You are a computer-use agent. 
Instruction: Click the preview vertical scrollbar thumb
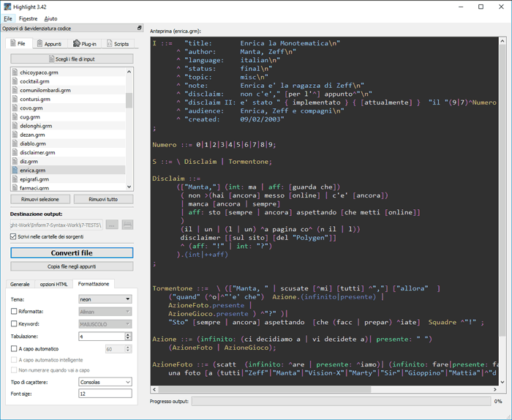pos(502,191)
